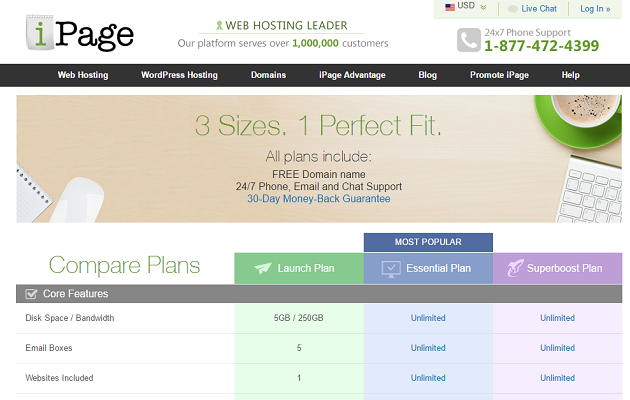Screen dimensions: 630x400
Task: Open the Domains menu
Action: pyautogui.click(x=268, y=75)
